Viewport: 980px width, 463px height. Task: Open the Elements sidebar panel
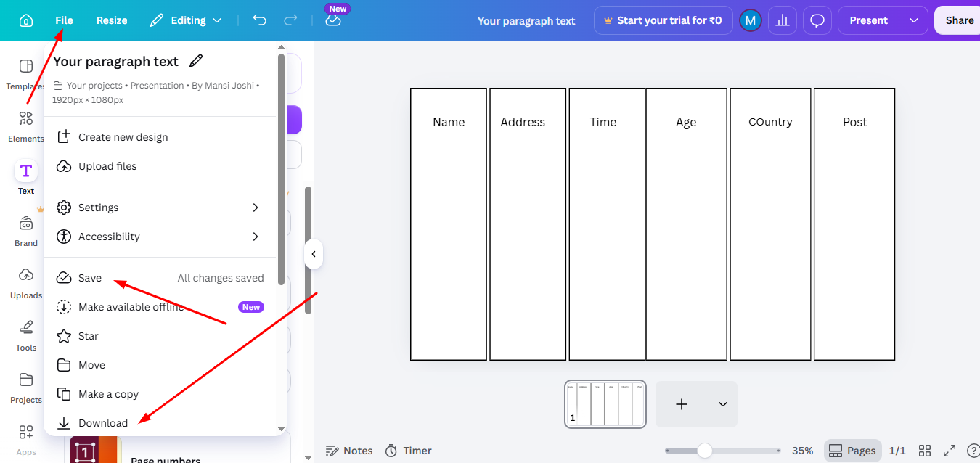26,126
